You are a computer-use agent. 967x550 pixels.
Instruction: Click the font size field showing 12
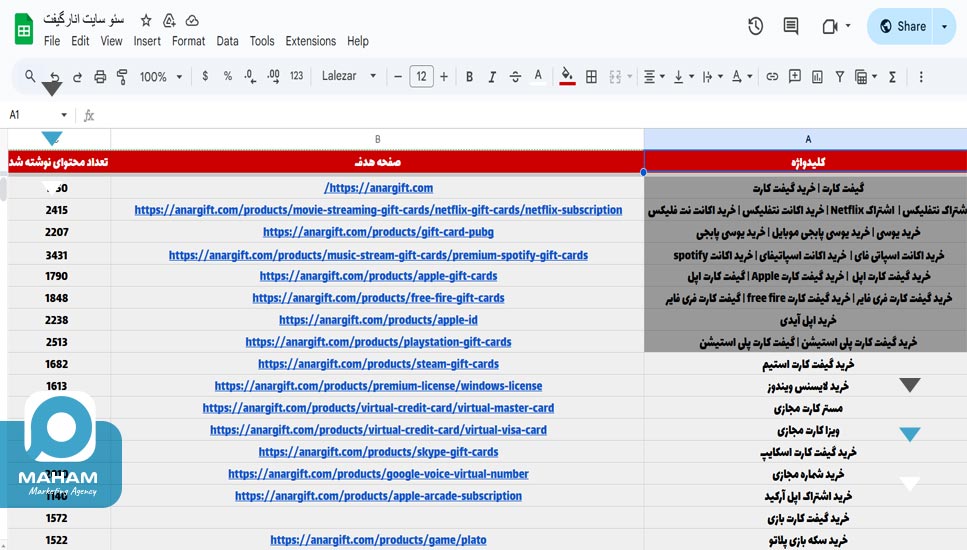[421, 76]
